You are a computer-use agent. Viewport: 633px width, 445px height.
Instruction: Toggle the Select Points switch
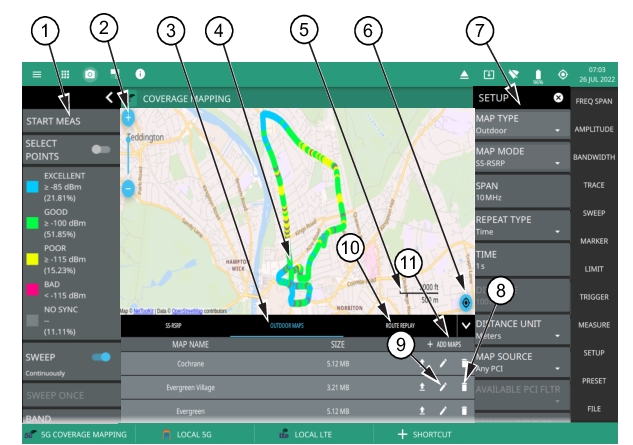point(99,148)
